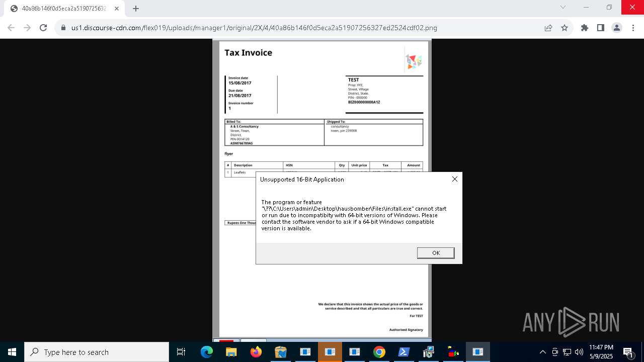
Task: Open the Chrome profile avatar menu
Action: tap(617, 28)
